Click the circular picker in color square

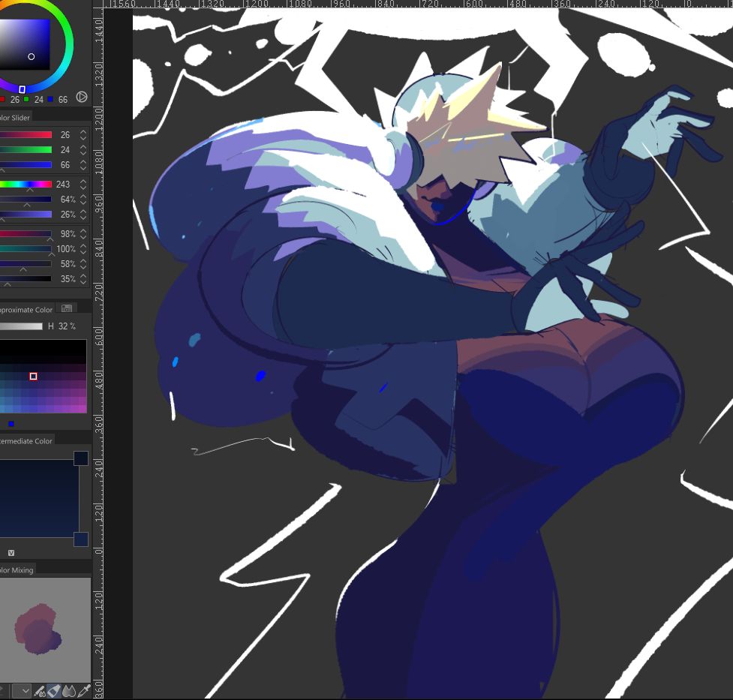coord(32,56)
